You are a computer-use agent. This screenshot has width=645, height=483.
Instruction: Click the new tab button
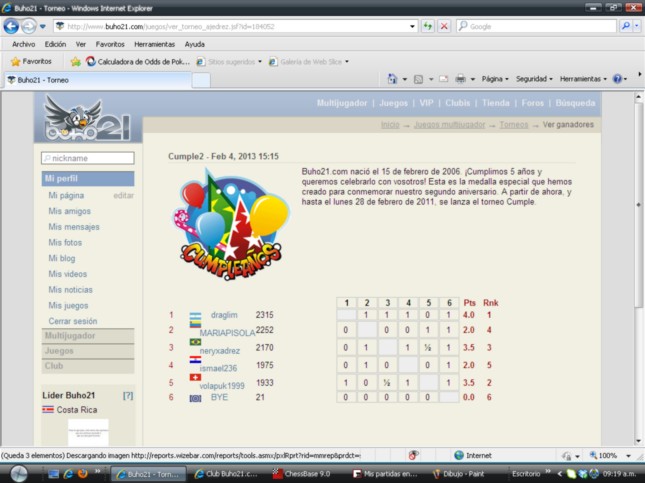[x=201, y=80]
